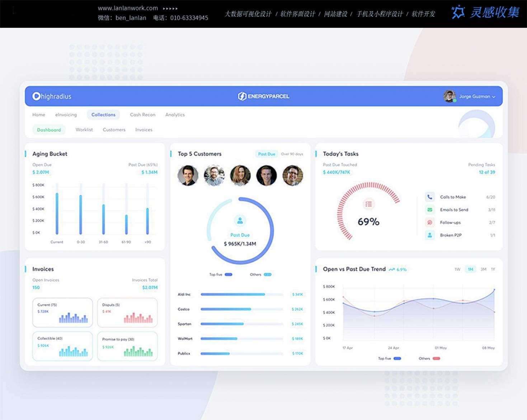
Task: Select the first customer avatar
Action: coord(188,175)
